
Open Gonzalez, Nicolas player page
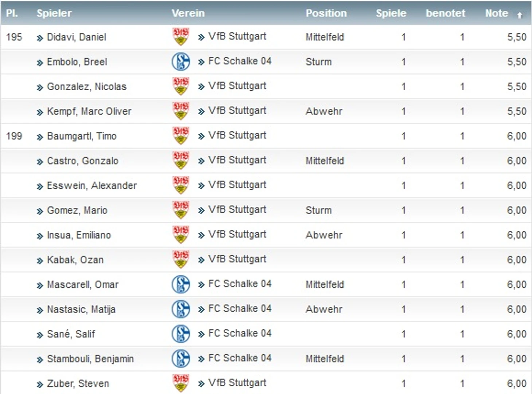[x=87, y=87]
